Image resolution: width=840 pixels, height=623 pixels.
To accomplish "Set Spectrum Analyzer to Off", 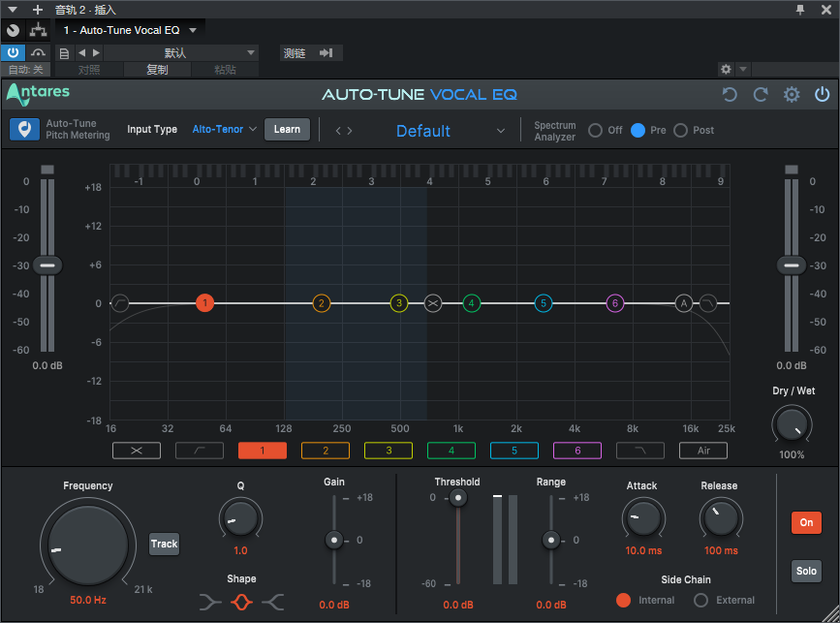I will [x=595, y=130].
